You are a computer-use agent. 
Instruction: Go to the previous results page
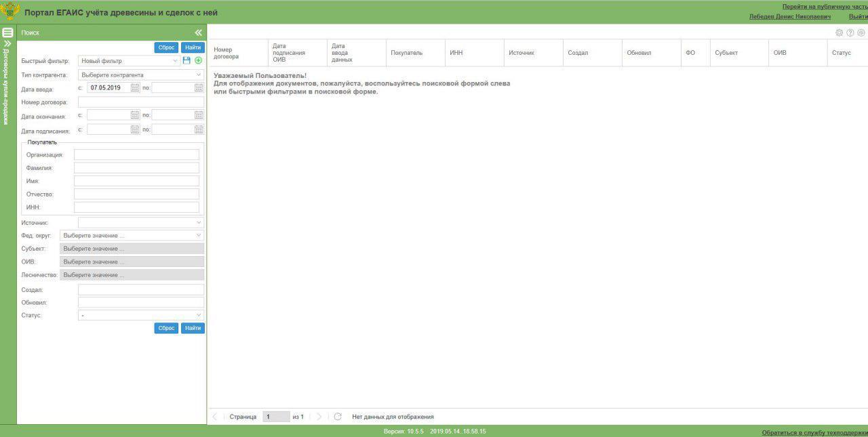[x=215, y=417]
